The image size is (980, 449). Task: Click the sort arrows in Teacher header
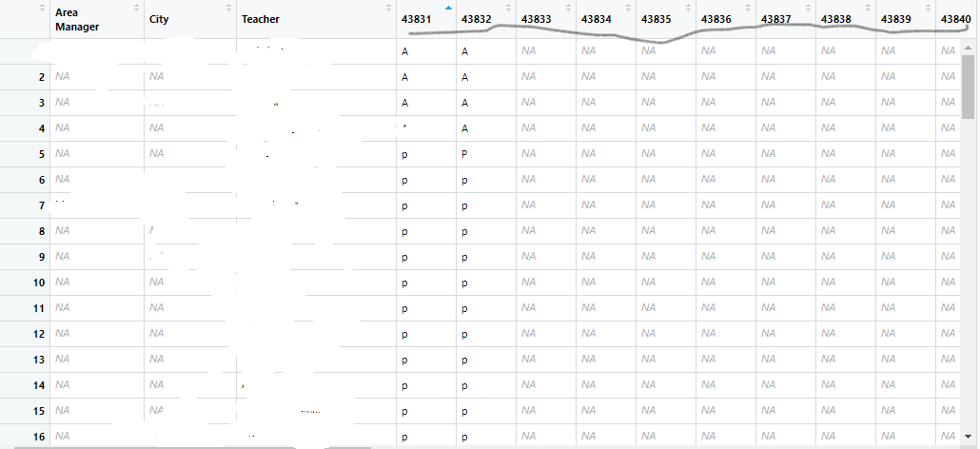click(x=388, y=8)
